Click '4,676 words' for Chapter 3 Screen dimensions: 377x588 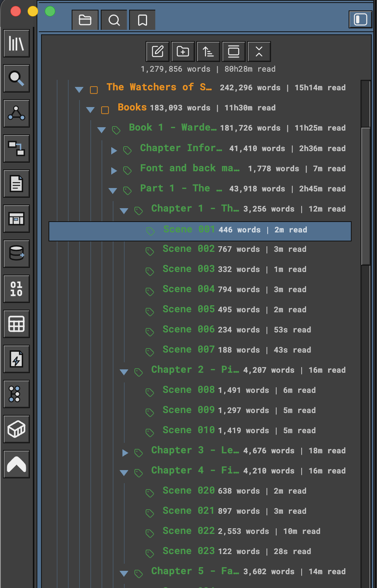point(269,451)
